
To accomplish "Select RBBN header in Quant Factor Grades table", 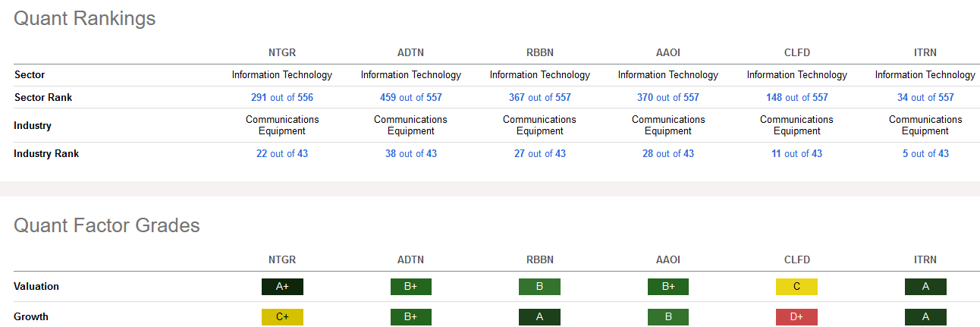I will tap(540, 259).
